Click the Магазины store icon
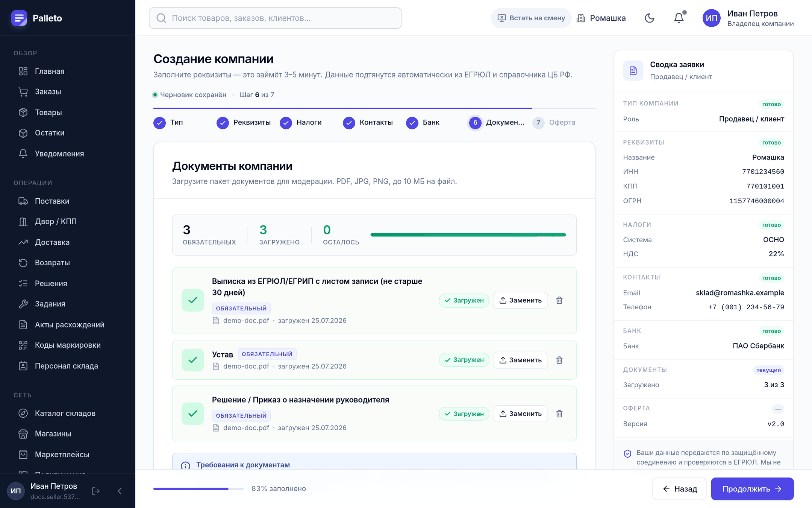 (x=23, y=434)
